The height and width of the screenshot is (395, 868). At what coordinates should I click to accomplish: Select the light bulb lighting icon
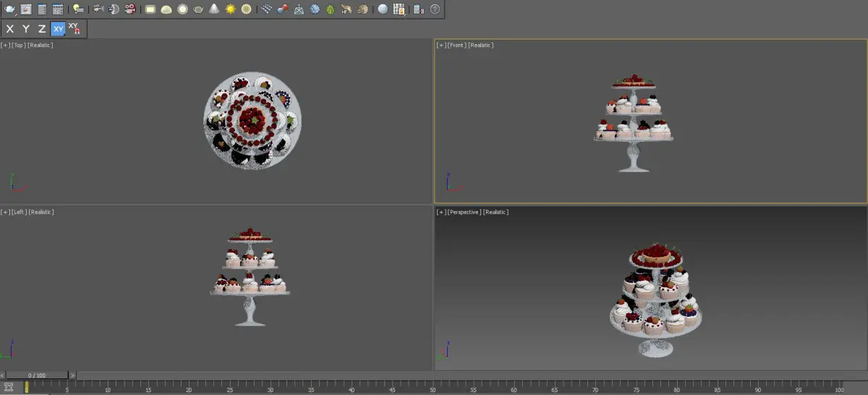pos(78,9)
